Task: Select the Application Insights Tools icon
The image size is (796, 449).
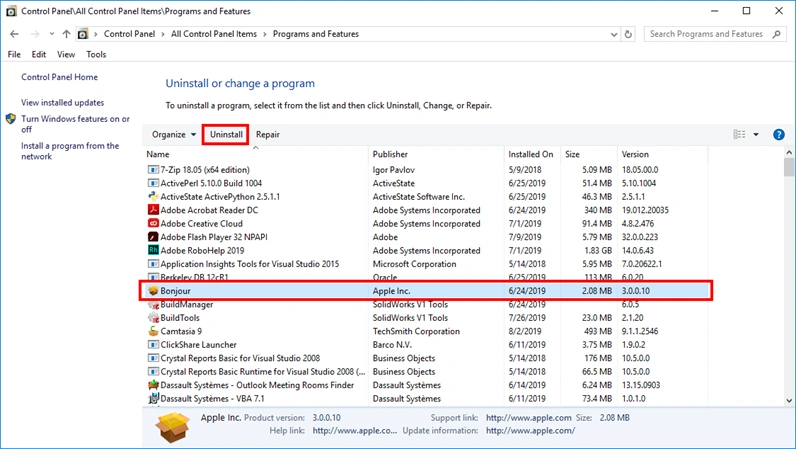Action: coord(153,264)
